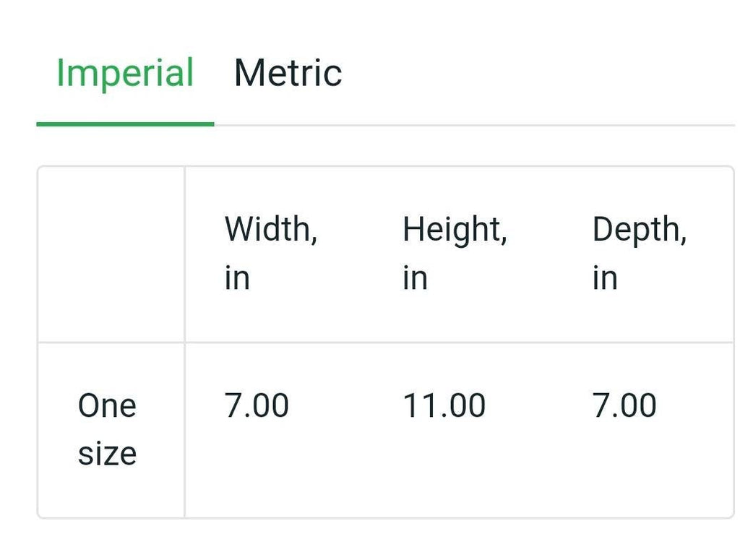
Task: Click the empty top-left table header cell
Action: (111, 254)
